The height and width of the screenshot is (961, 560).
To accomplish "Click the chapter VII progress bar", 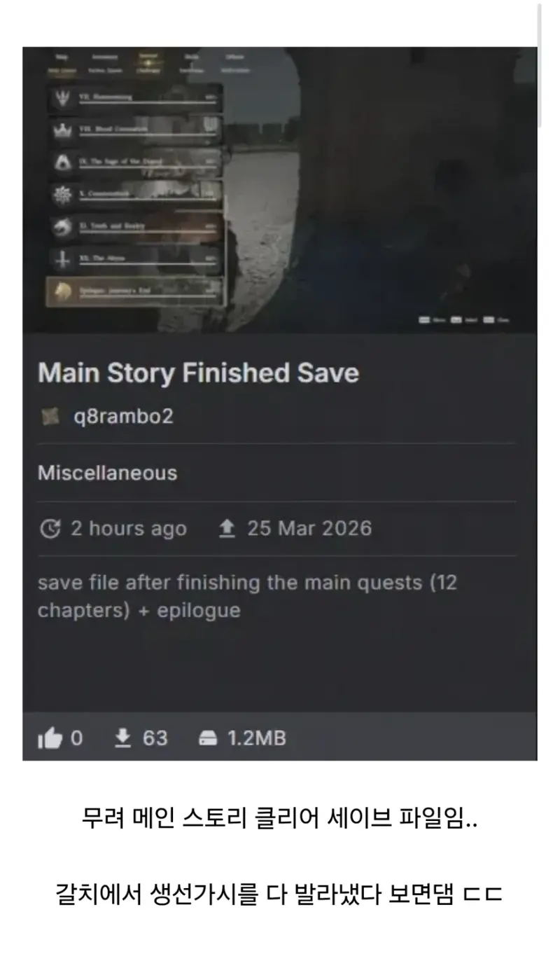I will pyautogui.click(x=148, y=103).
